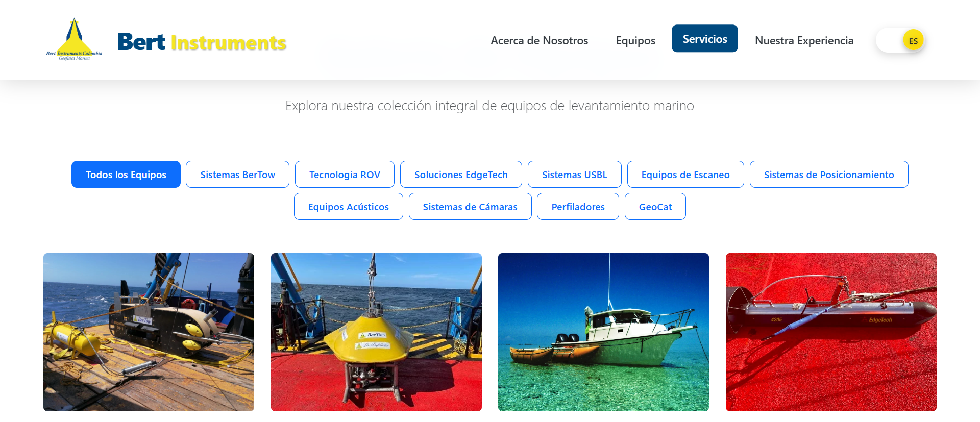Open the Equipos menu item
Screen dimensions: 980x422
point(635,40)
